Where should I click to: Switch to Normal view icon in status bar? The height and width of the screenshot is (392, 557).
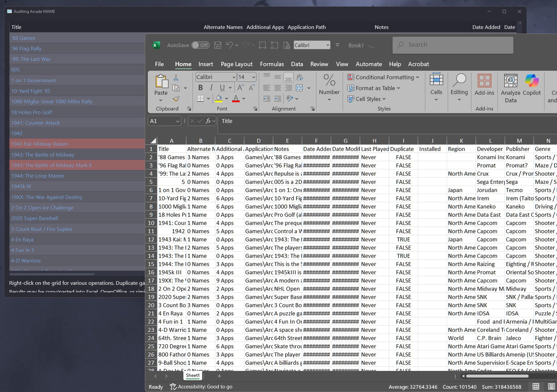pyautogui.click(x=536, y=386)
